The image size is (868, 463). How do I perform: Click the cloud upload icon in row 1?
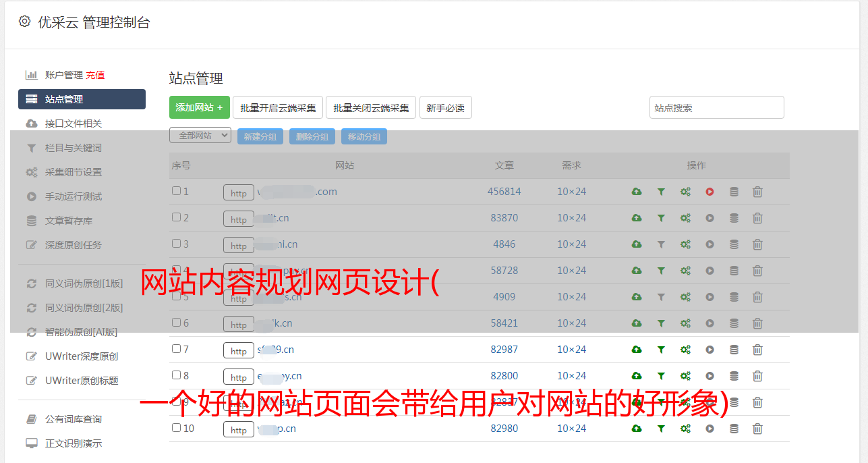[637, 192]
